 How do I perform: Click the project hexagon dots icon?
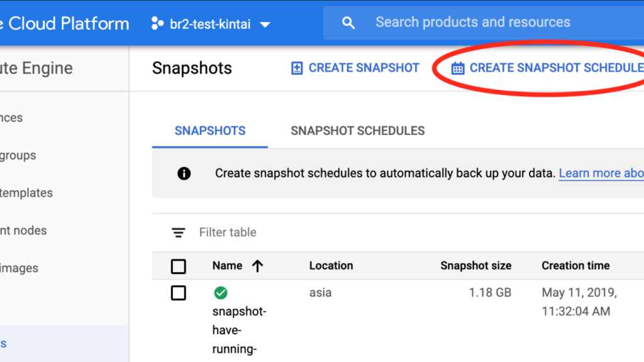pyautogui.click(x=157, y=24)
